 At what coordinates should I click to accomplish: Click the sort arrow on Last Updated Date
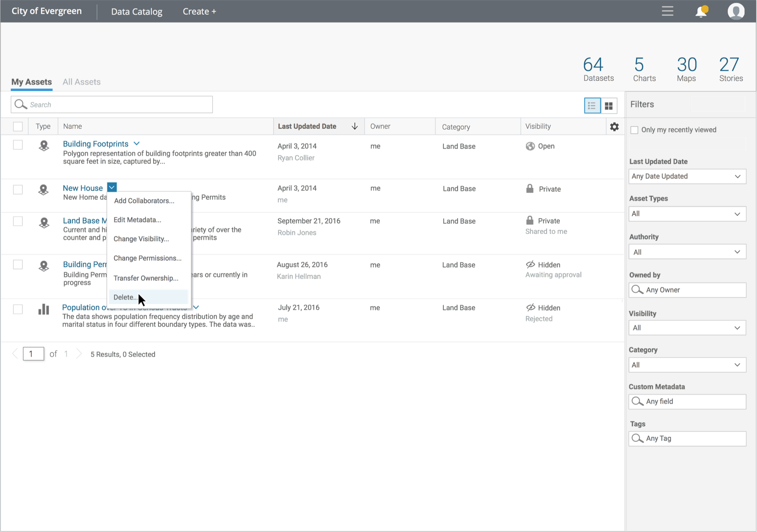pos(355,126)
